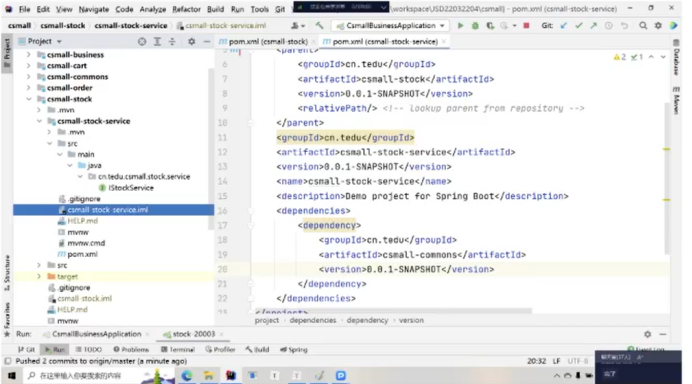This screenshot has width=692, height=384.
Task: Open IDE settings gear in top toolbar
Action: coord(658,26)
